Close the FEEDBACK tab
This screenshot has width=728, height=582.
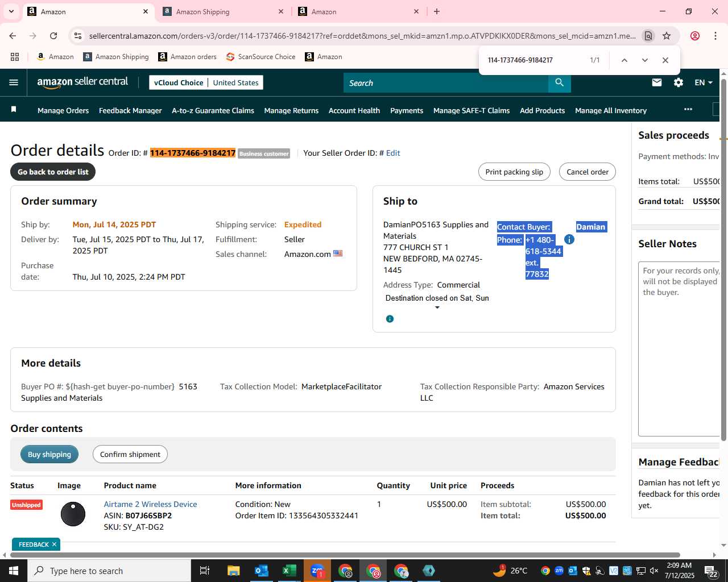(54, 544)
